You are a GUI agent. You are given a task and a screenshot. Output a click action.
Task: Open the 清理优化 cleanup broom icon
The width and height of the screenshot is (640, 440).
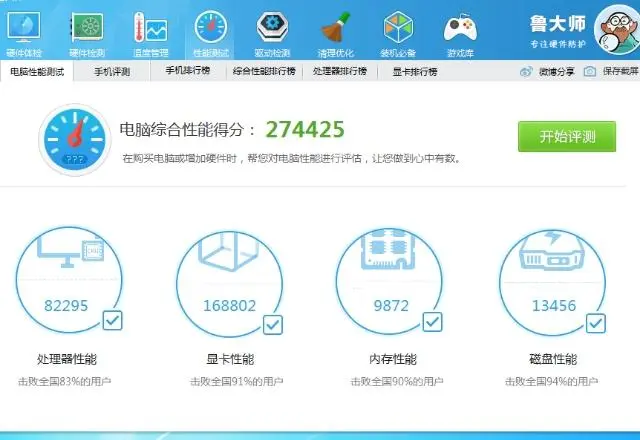tap(336, 27)
